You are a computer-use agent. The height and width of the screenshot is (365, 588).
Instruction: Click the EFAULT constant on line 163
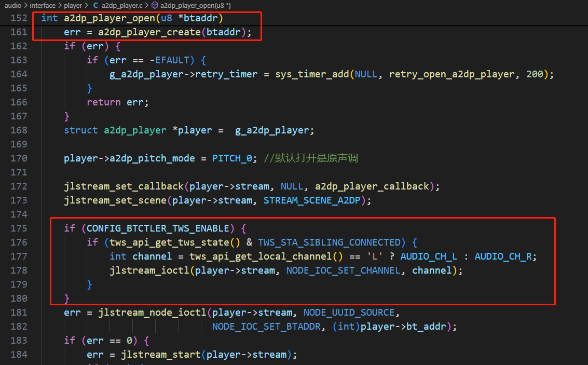172,60
